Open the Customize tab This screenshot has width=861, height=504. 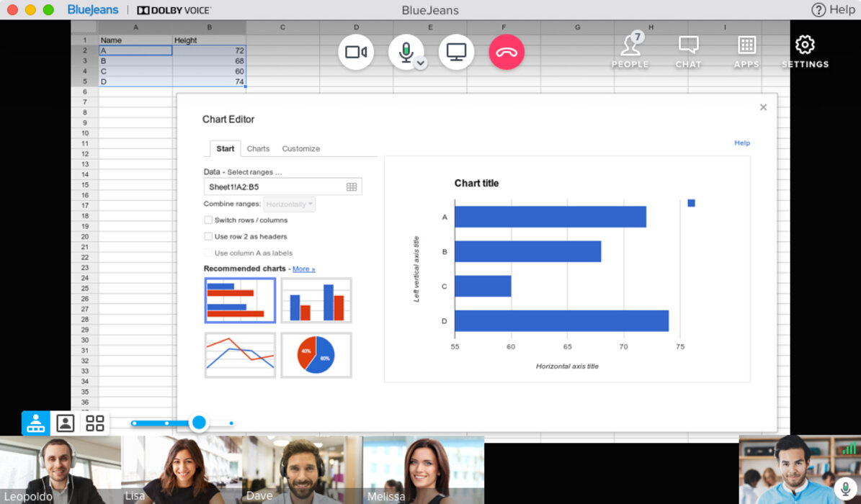coord(300,149)
